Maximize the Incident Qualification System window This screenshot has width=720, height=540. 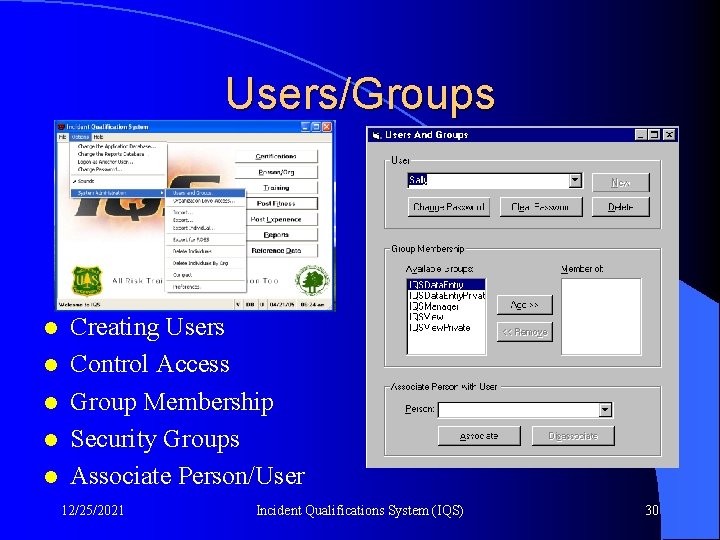(x=316, y=127)
